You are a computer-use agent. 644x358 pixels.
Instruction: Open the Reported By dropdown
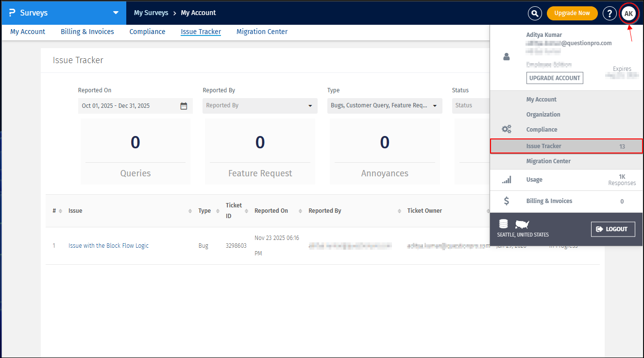260,106
